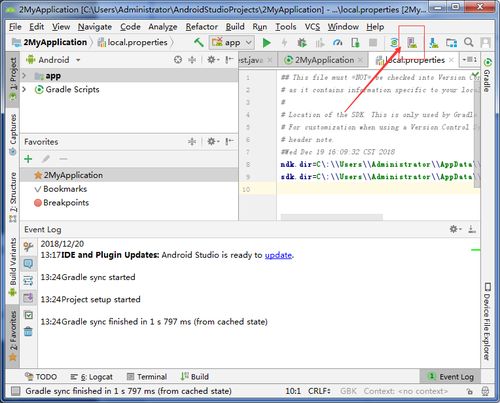This screenshot has width=500, height=403.
Task: Click the Event Log button in status bar
Action: (x=451, y=377)
